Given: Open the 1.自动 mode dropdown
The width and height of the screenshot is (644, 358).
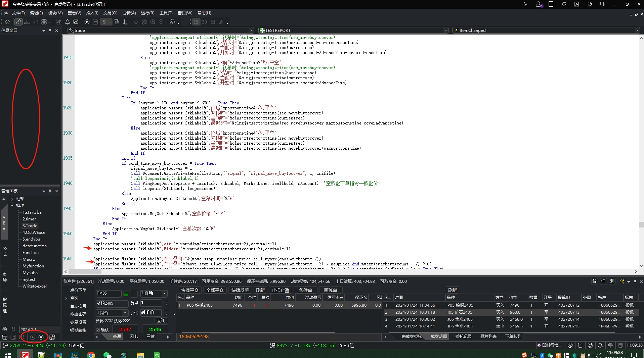Looking at the screenshot, I should 165,293.
